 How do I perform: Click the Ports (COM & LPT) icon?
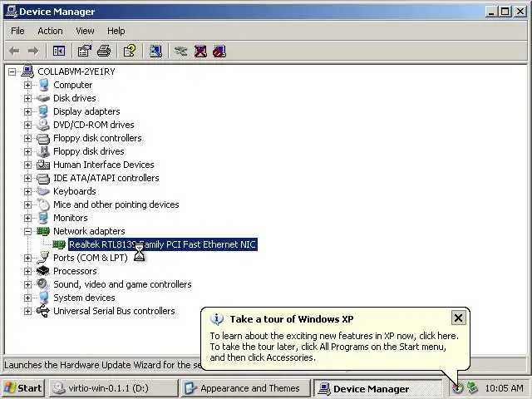tap(43, 258)
